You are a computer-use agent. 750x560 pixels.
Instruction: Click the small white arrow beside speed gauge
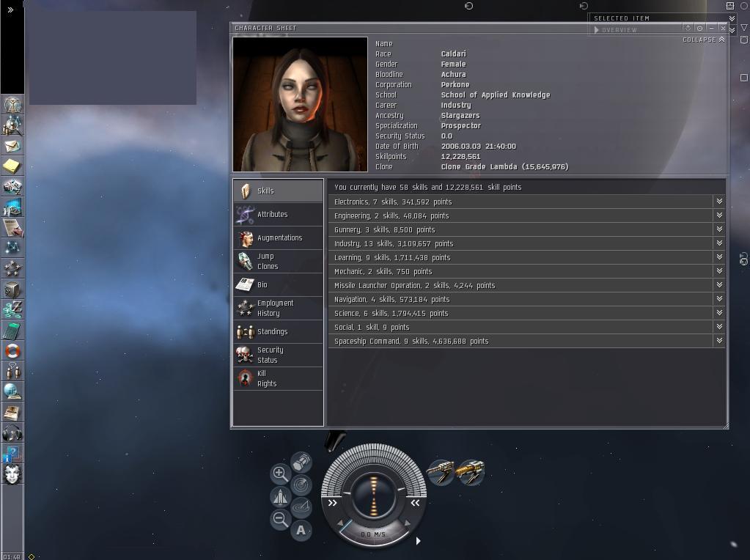pyautogui.click(x=418, y=541)
